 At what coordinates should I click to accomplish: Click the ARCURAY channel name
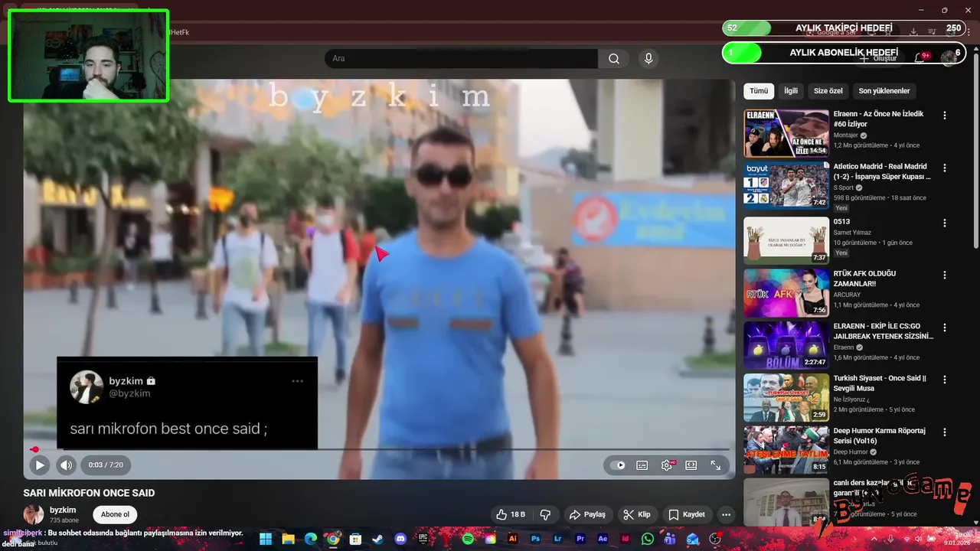click(849, 295)
